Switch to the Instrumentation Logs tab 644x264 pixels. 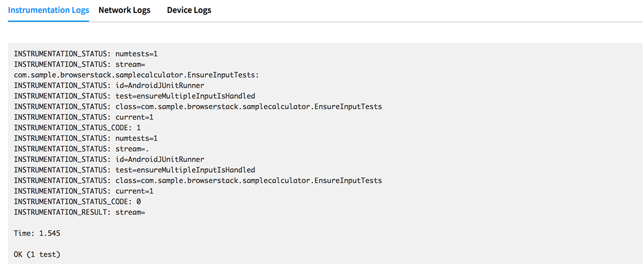pyautogui.click(x=48, y=10)
